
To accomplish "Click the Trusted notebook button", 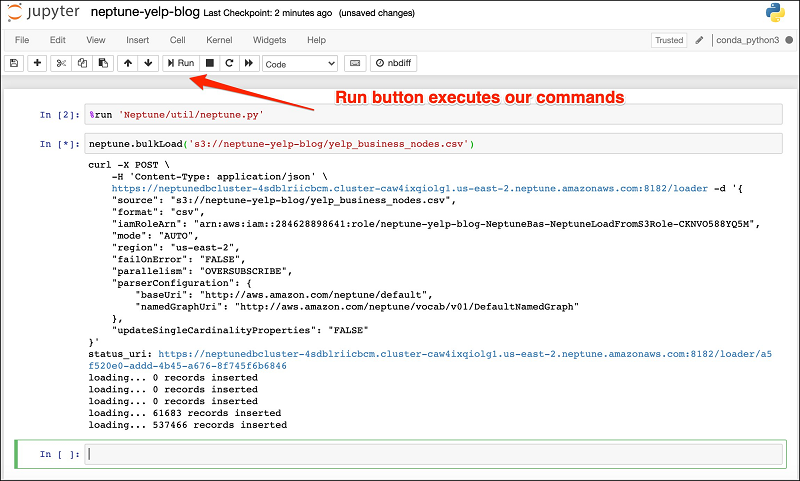I will (x=669, y=40).
